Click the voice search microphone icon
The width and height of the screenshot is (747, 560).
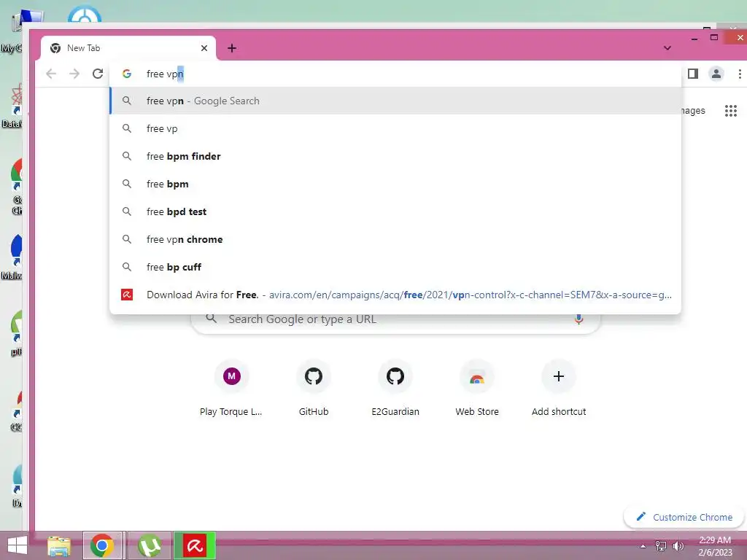(x=578, y=319)
